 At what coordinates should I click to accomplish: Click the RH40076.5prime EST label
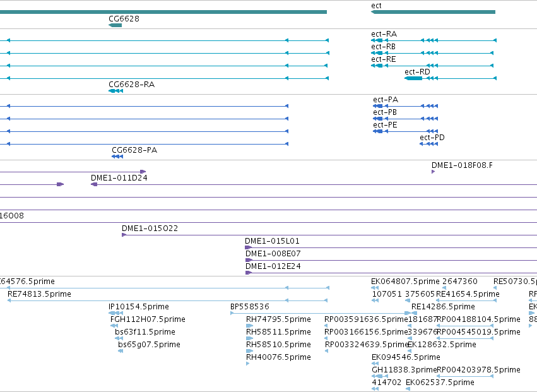click(278, 357)
